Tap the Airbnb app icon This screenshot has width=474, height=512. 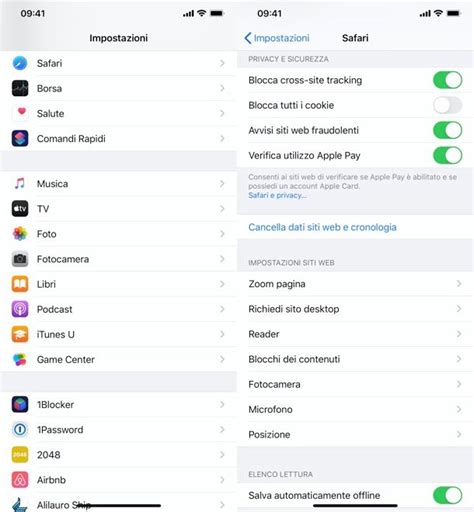(20, 480)
